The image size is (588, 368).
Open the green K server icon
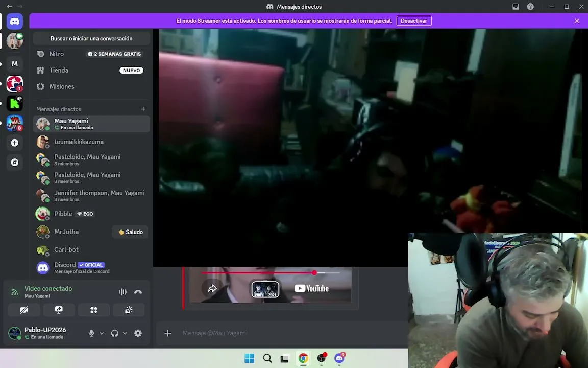point(15,103)
